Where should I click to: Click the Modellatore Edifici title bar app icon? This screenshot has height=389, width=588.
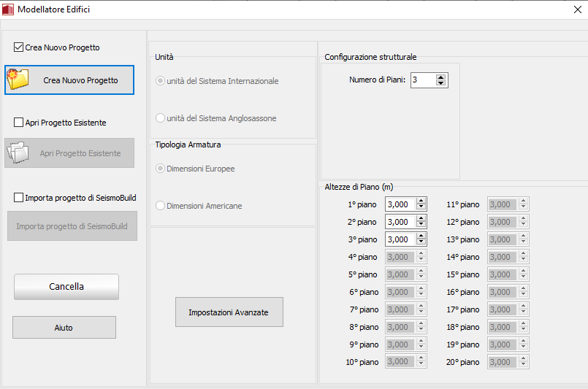click(9, 9)
